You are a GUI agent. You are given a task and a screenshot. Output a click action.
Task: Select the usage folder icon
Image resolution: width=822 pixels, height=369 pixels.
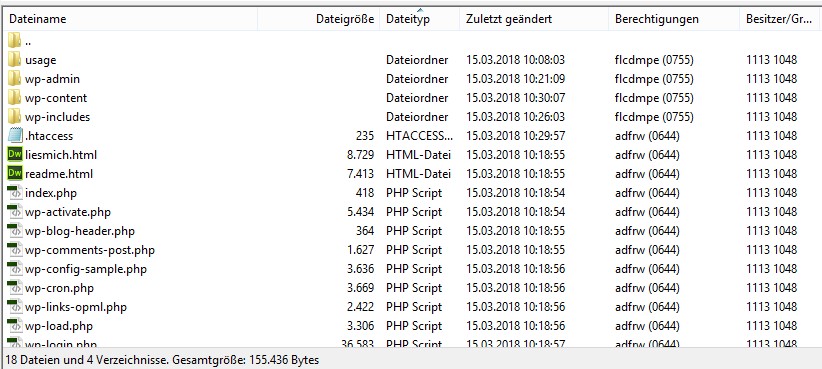(15, 60)
